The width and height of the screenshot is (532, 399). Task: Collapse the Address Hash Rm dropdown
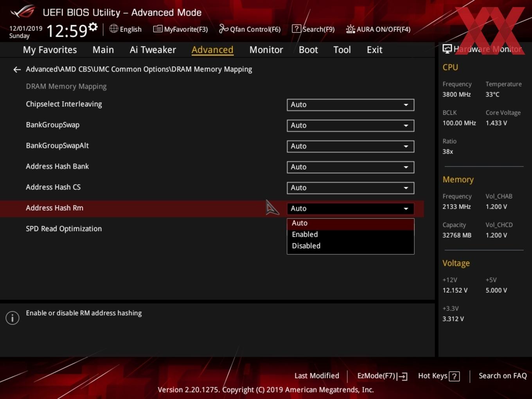click(350, 208)
